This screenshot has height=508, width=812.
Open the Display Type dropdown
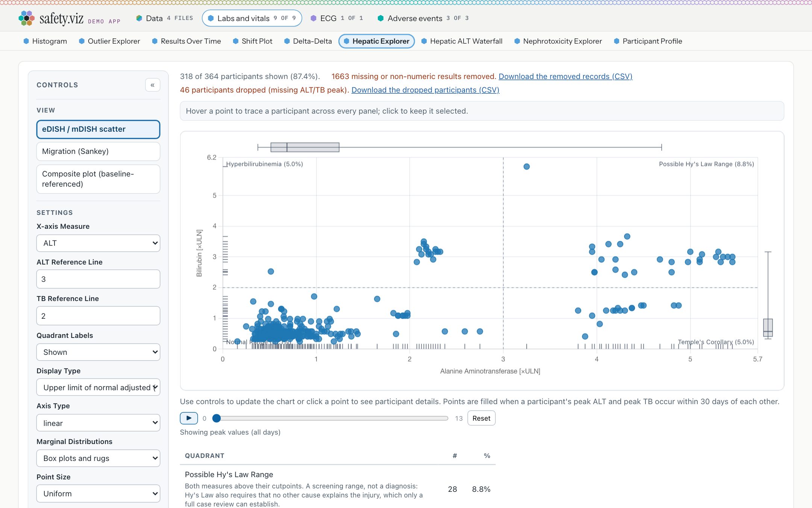pyautogui.click(x=98, y=388)
